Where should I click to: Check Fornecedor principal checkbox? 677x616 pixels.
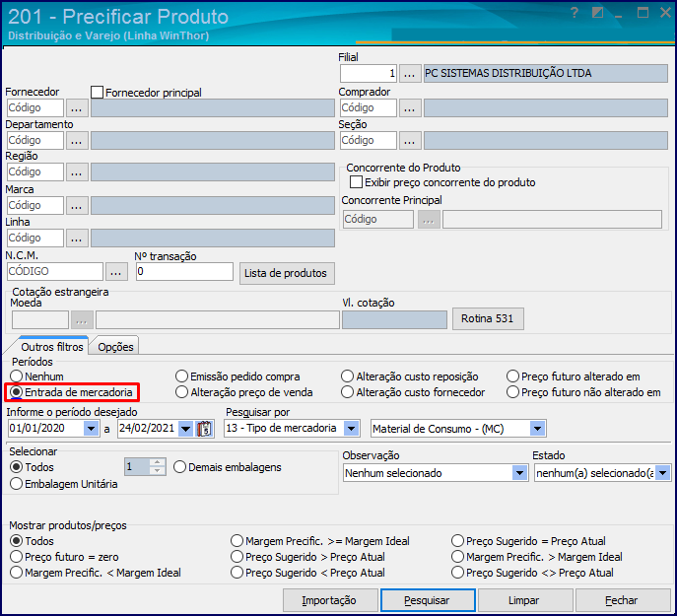point(98,92)
